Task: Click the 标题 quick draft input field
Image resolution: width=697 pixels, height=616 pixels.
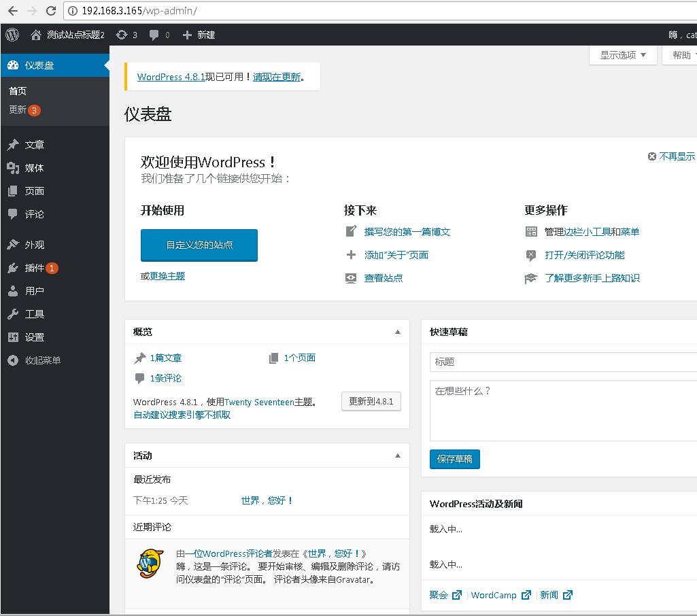Action: [563, 362]
